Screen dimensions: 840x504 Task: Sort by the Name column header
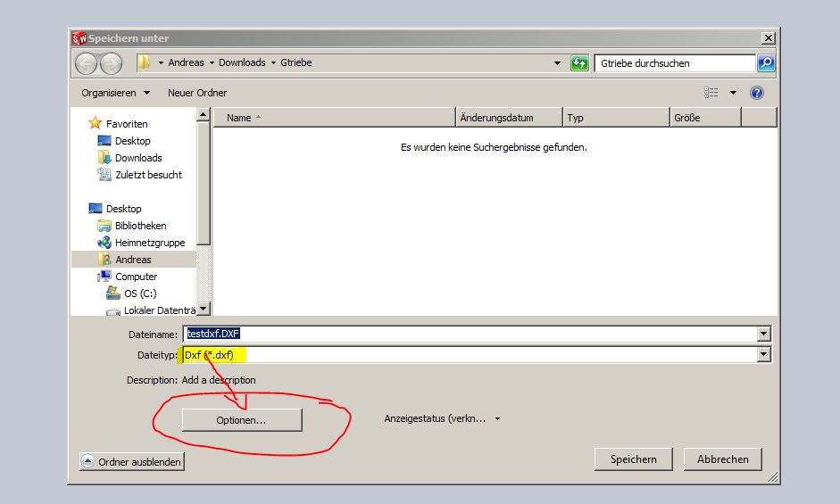[334, 117]
